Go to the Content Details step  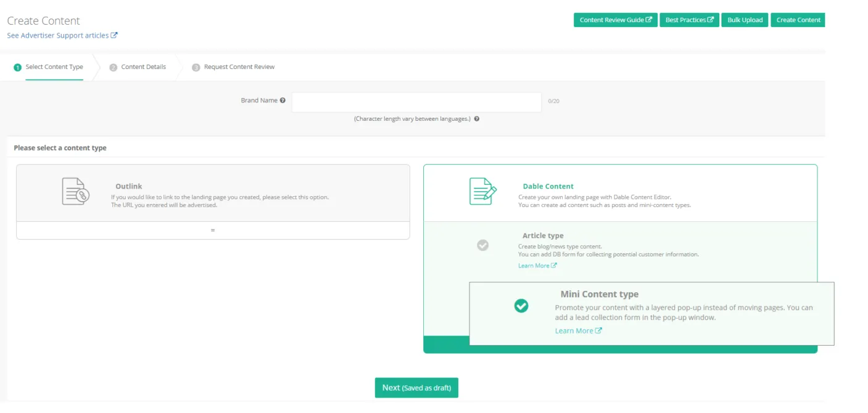[143, 67]
